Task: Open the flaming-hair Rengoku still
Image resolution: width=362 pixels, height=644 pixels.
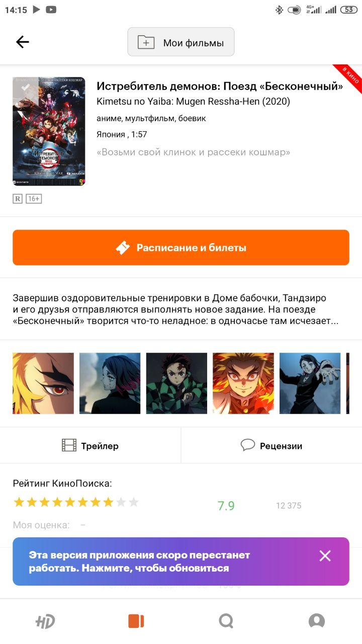Action: tap(243, 383)
